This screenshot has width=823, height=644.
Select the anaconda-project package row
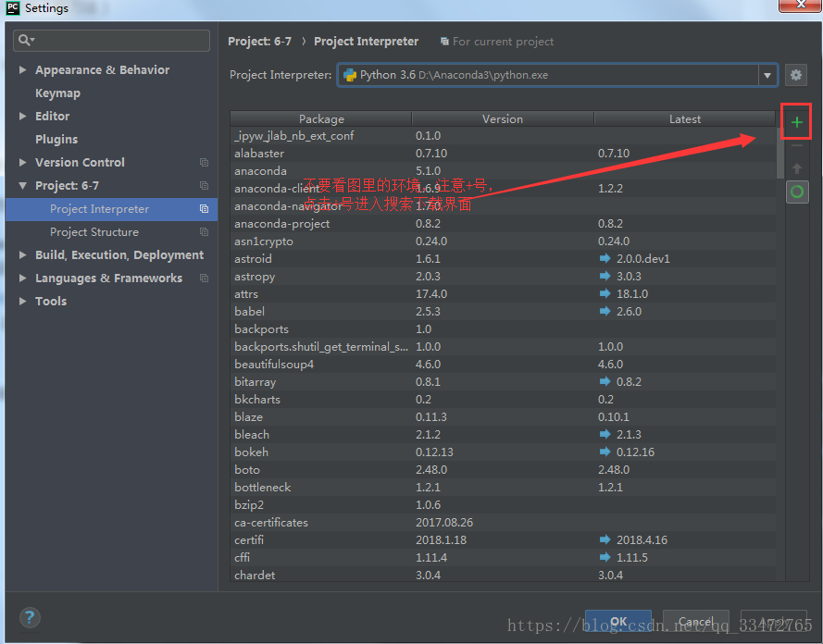click(x=503, y=223)
